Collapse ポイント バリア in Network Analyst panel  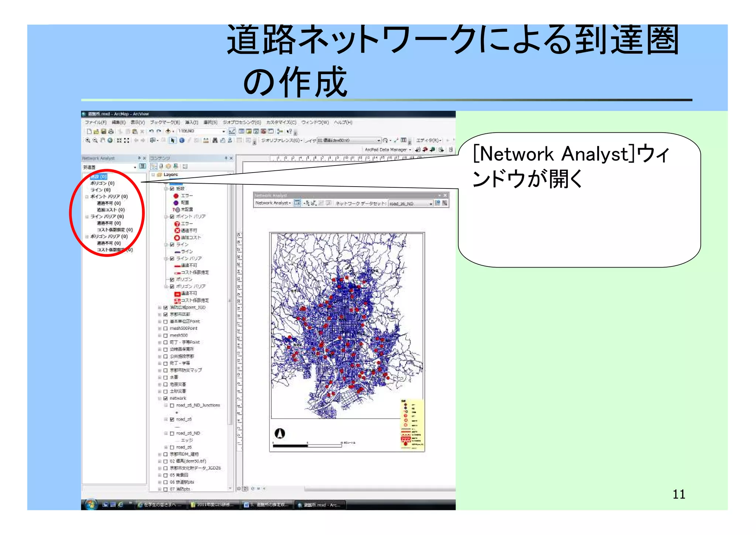[87, 197]
